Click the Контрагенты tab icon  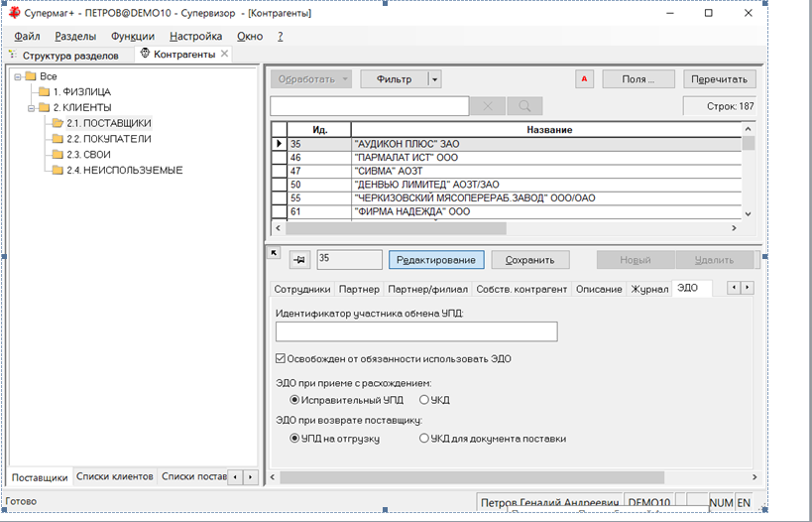(x=145, y=54)
